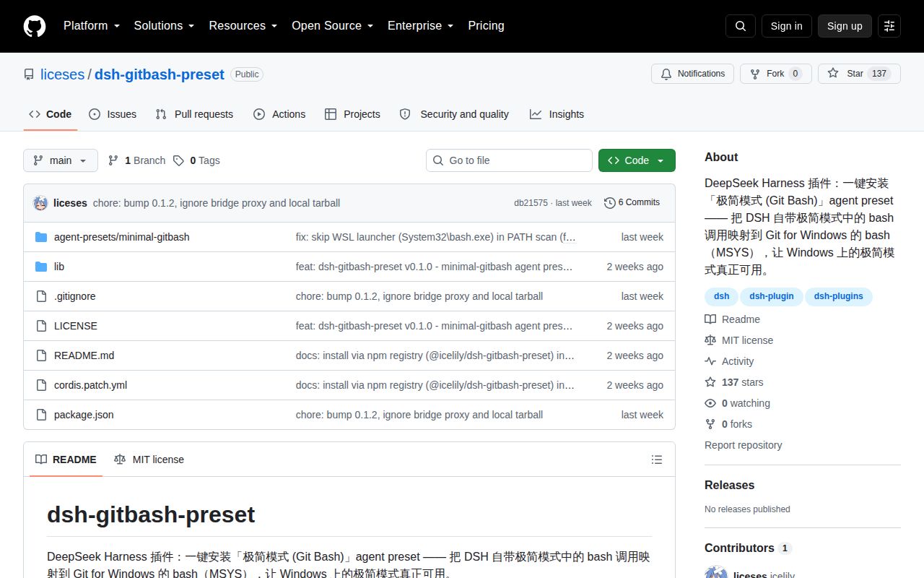Go to the Pricing page
This screenshot has width=924, height=578.
486,26
